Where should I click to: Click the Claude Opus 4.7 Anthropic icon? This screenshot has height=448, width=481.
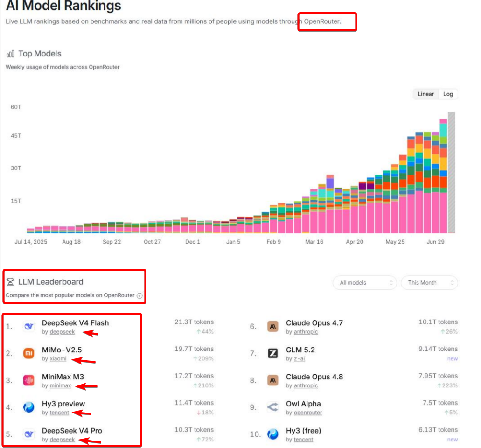[x=273, y=327]
